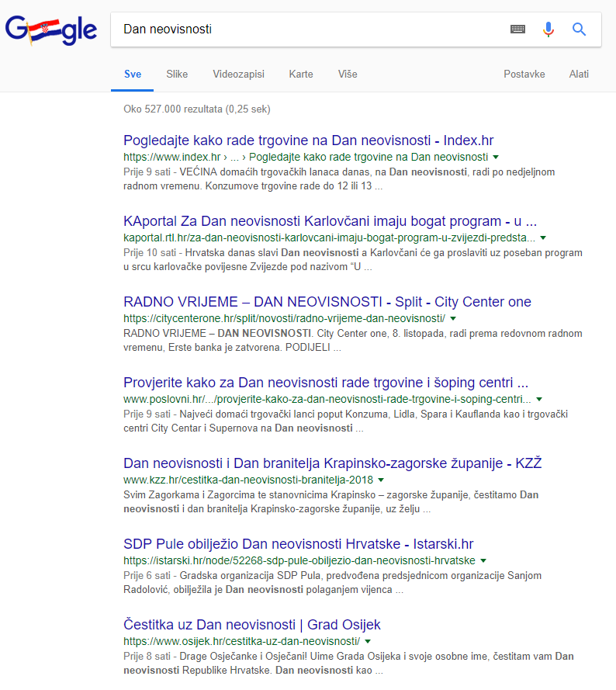616x690 pixels.
Task: Open the Karte tab
Action: pyautogui.click(x=301, y=75)
